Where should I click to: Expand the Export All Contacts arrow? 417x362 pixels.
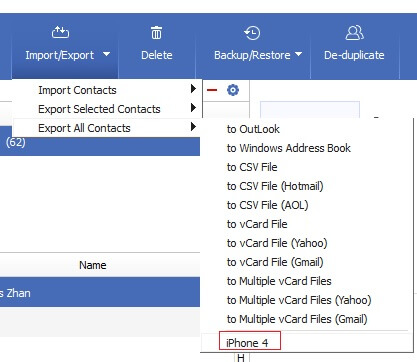193,127
